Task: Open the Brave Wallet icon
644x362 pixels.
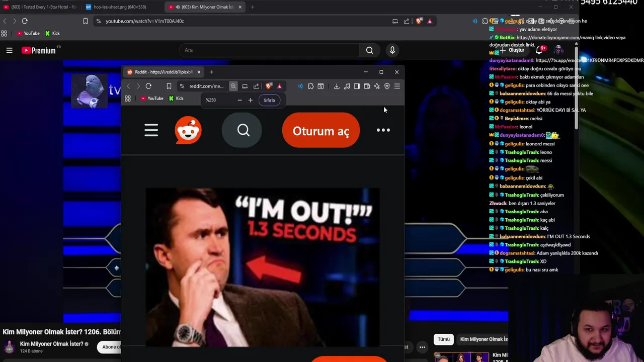Action: coord(367,86)
